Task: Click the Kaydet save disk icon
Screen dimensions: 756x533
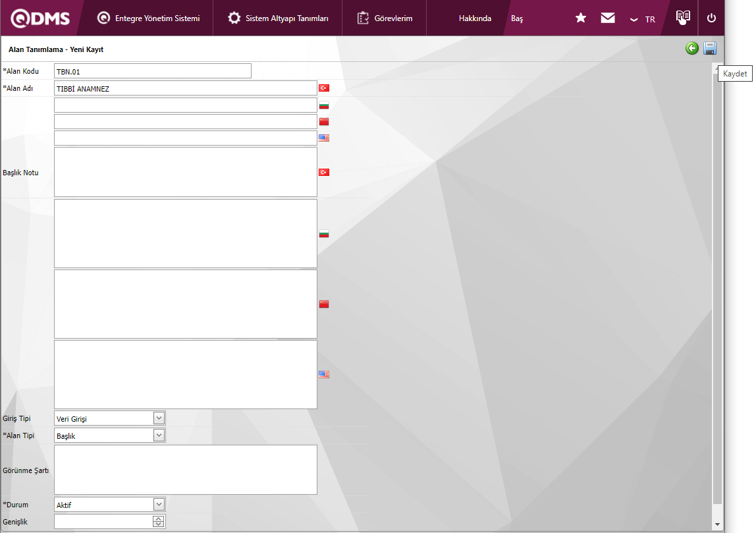Action: (x=710, y=48)
